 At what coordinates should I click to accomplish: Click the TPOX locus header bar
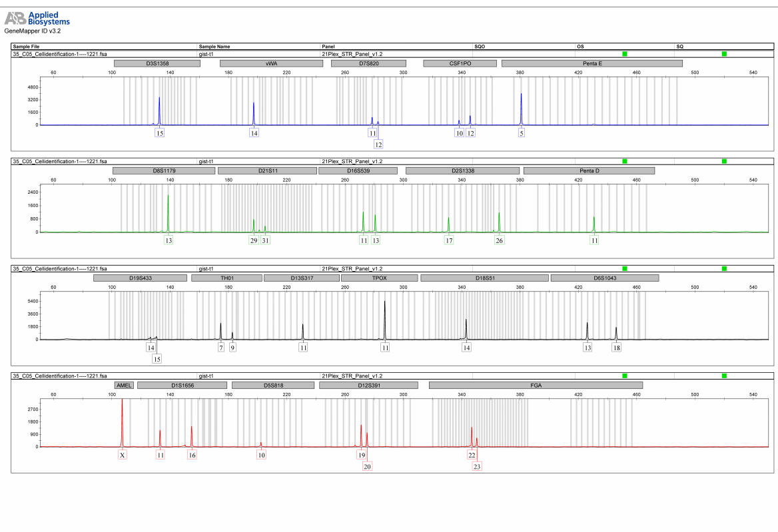click(380, 278)
